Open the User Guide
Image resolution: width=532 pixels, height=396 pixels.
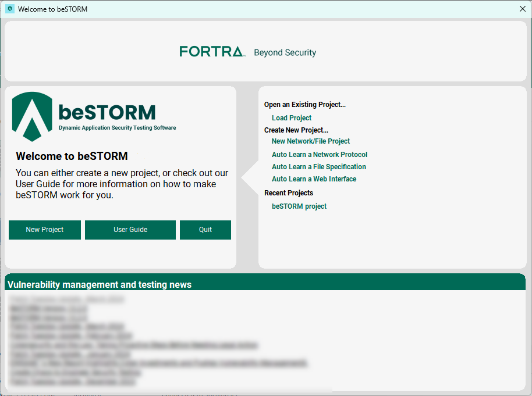coord(130,230)
